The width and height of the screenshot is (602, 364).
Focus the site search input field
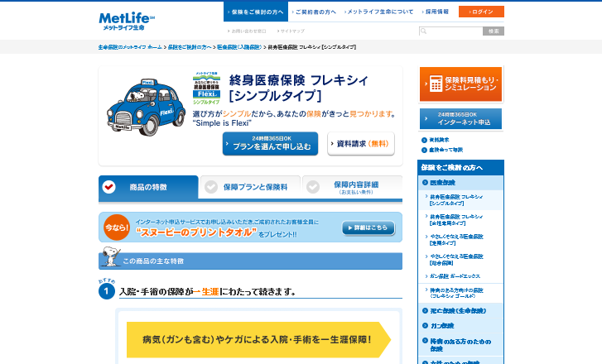[x=450, y=31]
